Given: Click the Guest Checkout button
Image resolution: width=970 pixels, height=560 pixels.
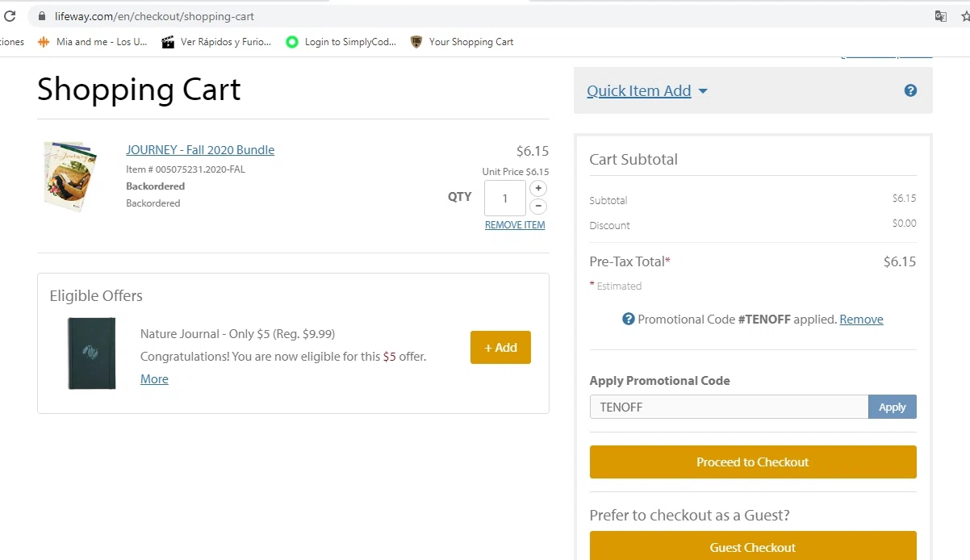Looking at the screenshot, I should pos(753,546).
